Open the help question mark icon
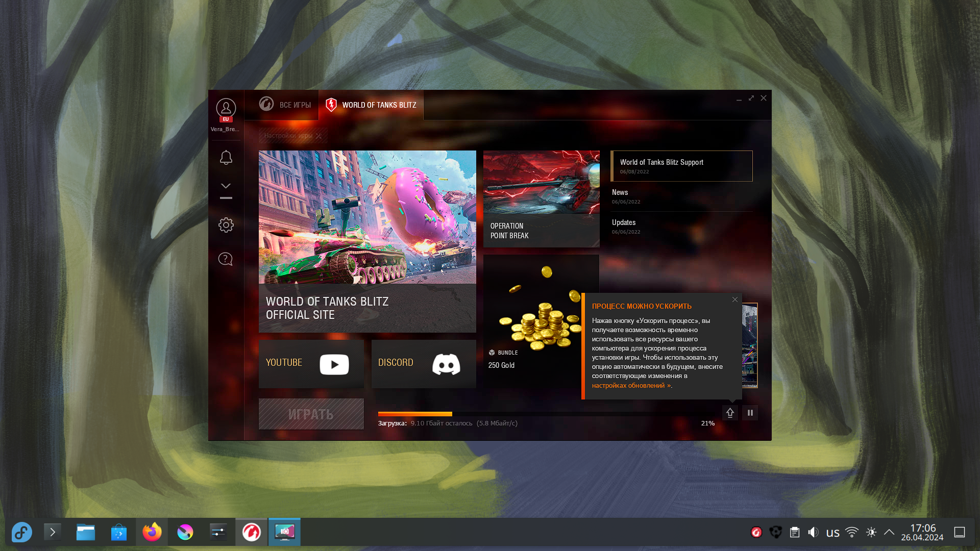The width and height of the screenshot is (980, 551). [x=226, y=259]
